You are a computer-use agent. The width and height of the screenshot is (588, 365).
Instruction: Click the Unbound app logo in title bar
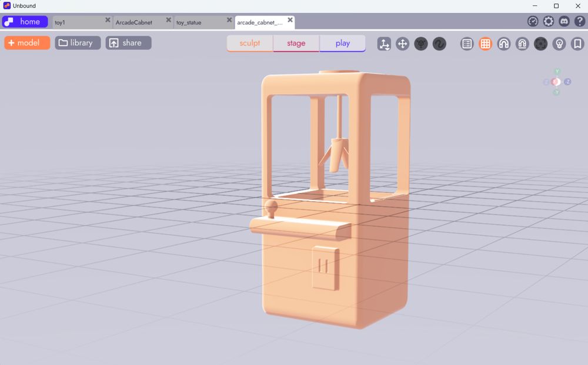pos(6,6)
